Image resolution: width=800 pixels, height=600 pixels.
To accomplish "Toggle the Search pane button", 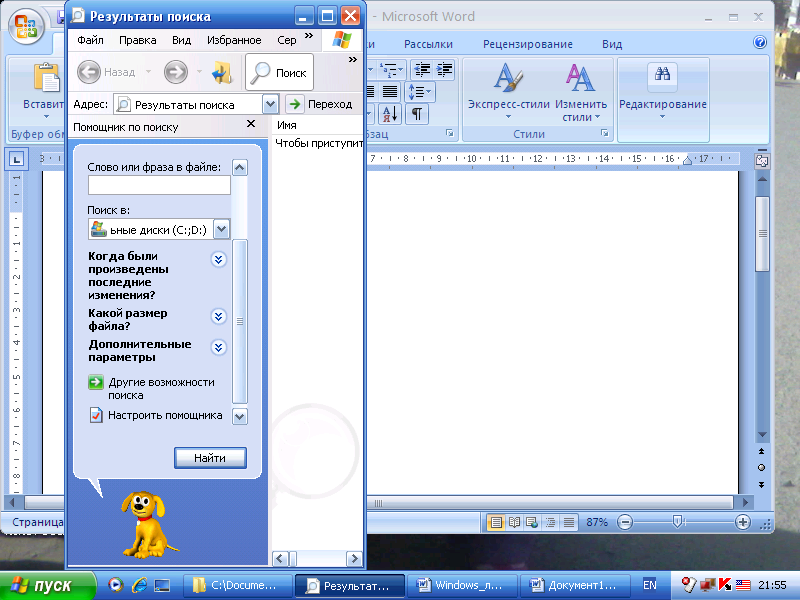I will pyautogui.click(x=280, y=72).
